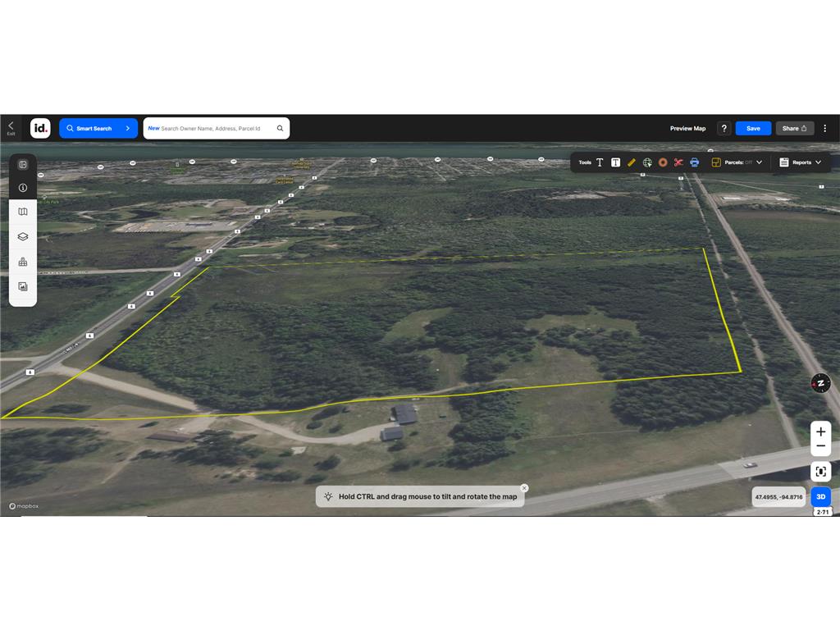Expand the Reports dropdown chevron
Image resolution: width=840 pixels, height=630 pixels.
click(818, 162)
